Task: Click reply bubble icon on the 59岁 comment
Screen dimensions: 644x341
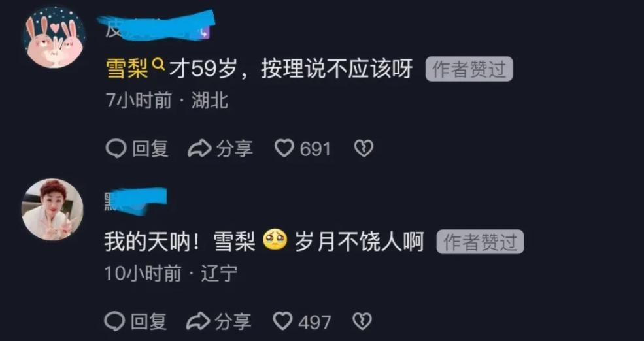Action: (116, 148)
